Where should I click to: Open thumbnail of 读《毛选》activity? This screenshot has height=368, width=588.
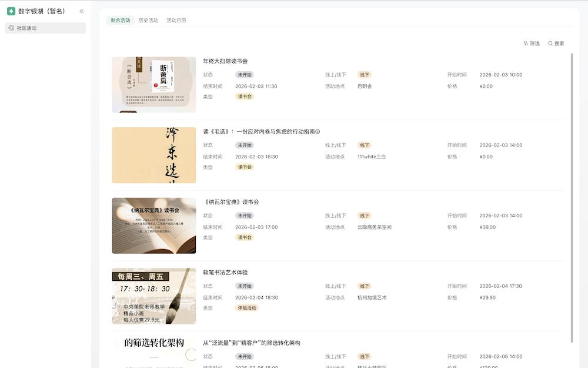tap(153, 155)
